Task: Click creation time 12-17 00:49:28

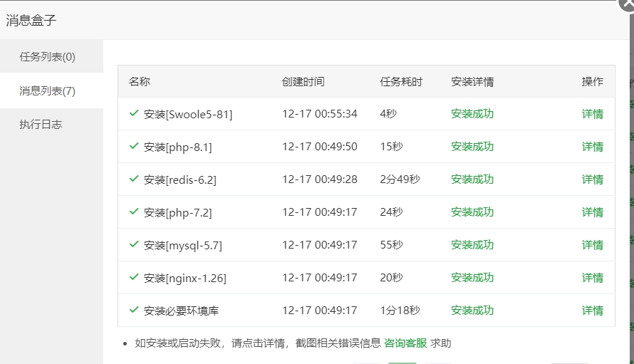Action: (319, 180)
